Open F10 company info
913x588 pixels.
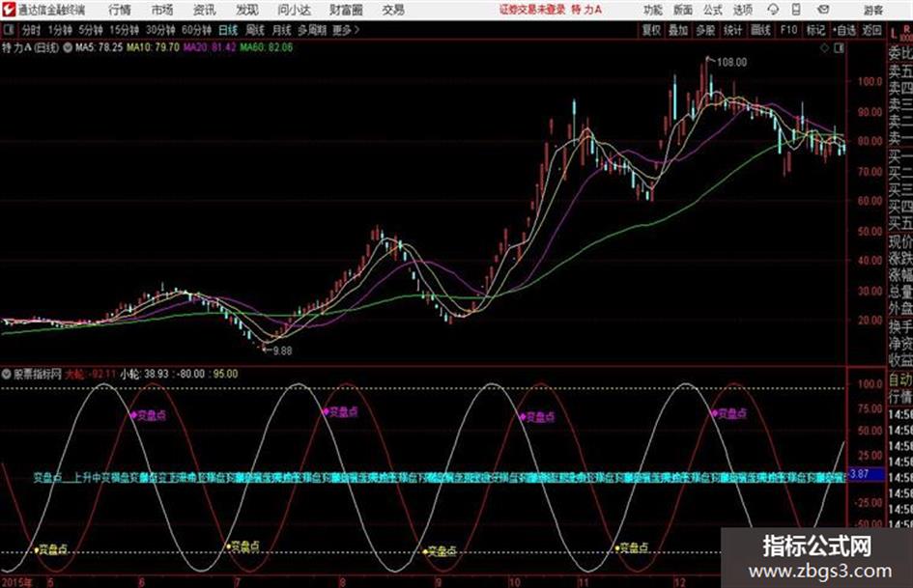788,30
